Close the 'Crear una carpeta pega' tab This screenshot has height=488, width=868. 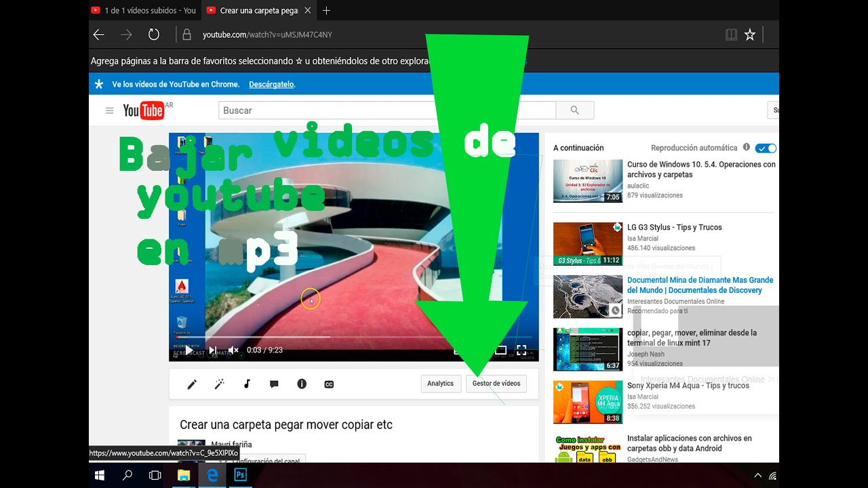(308, 10)
